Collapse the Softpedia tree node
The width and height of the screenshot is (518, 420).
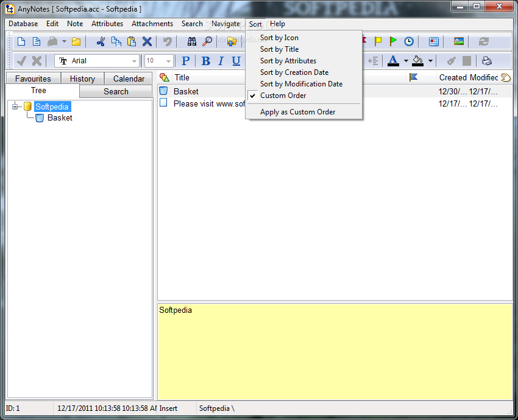click(15, 107)
